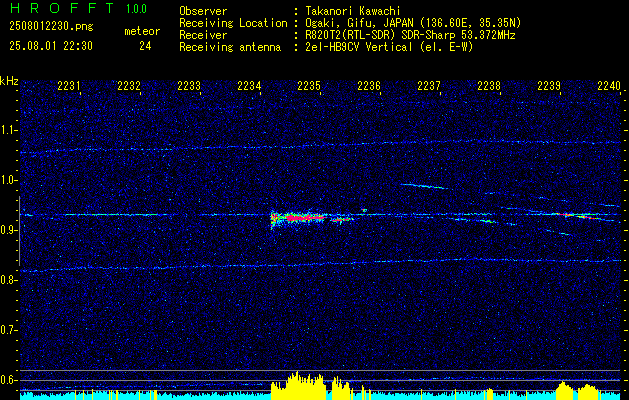Select the filename 2508012230.png
Screen dimensions: 629x400
[x=51, y=26]
